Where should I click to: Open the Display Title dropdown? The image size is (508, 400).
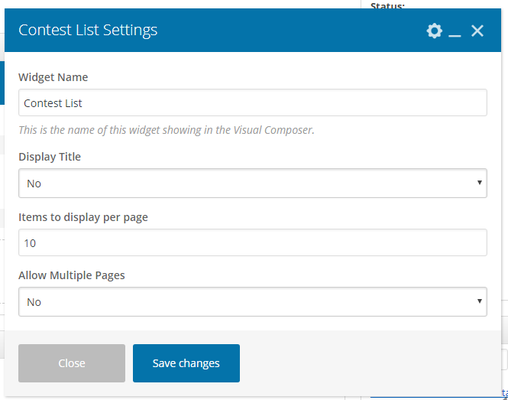tap(253, 183)
